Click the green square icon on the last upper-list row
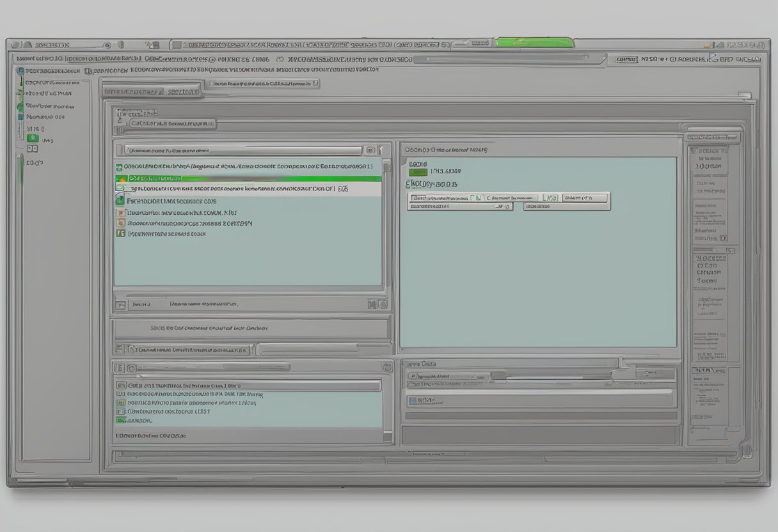778x532 pixels. pos(119,234)
